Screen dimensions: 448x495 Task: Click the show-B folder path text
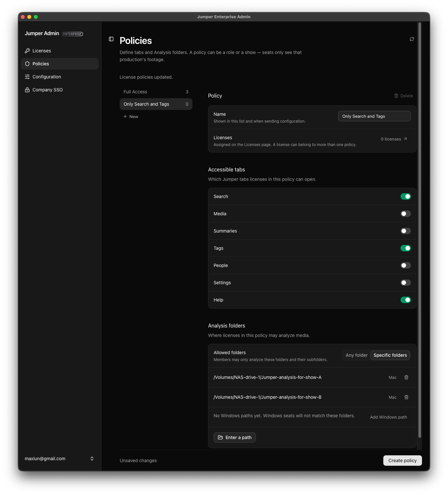point(268,397)
